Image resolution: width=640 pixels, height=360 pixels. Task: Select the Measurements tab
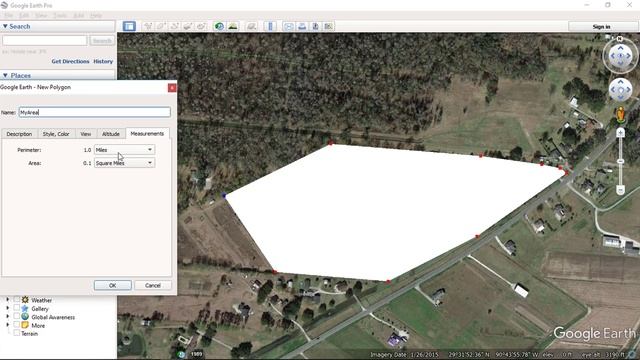click(147, 133)
